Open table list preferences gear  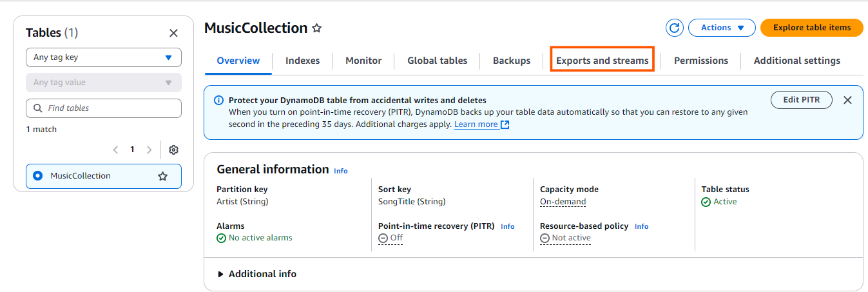(x=173, y=150)
